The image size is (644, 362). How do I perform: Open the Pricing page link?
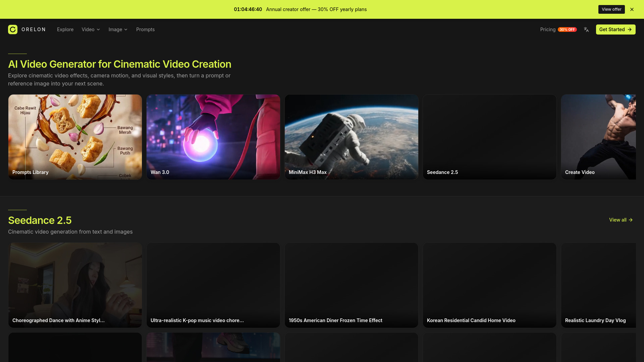click(x=548, y=29)
